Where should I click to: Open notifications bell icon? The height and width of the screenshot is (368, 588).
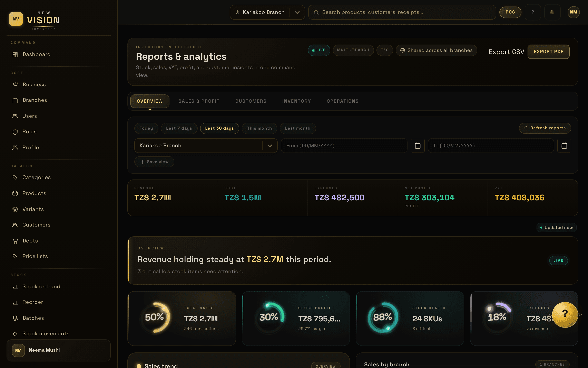tap(552, 12)
